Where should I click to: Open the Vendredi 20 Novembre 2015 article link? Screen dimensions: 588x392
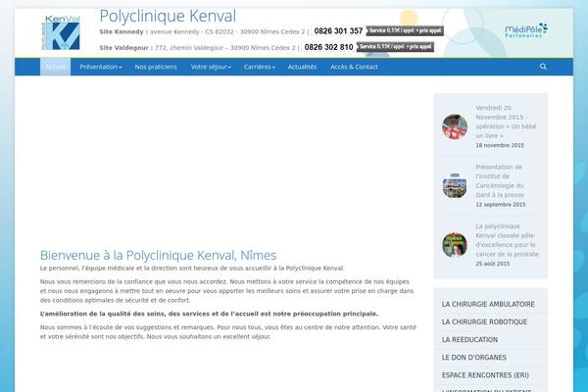point(506,122)
